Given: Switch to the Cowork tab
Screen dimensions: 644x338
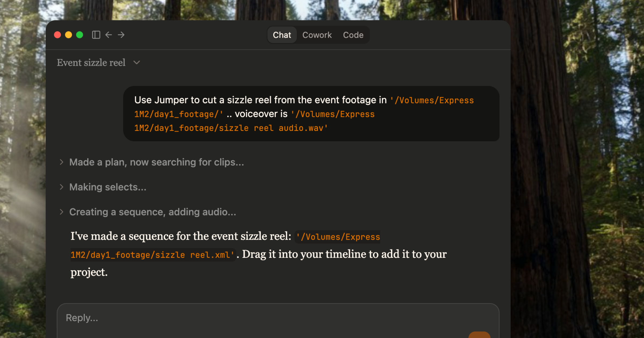Looking at the screenshot, I should (317, 35).
